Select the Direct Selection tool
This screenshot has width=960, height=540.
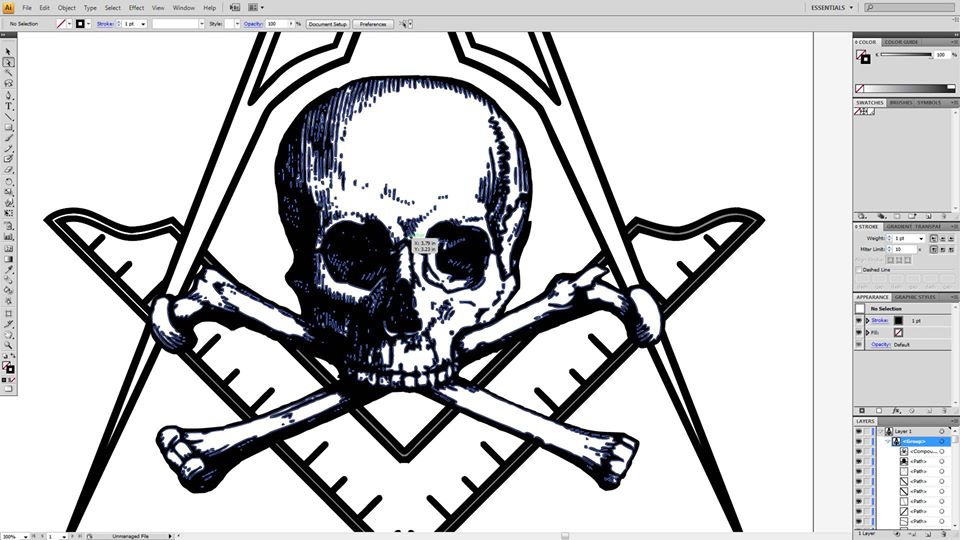point(9,62)
